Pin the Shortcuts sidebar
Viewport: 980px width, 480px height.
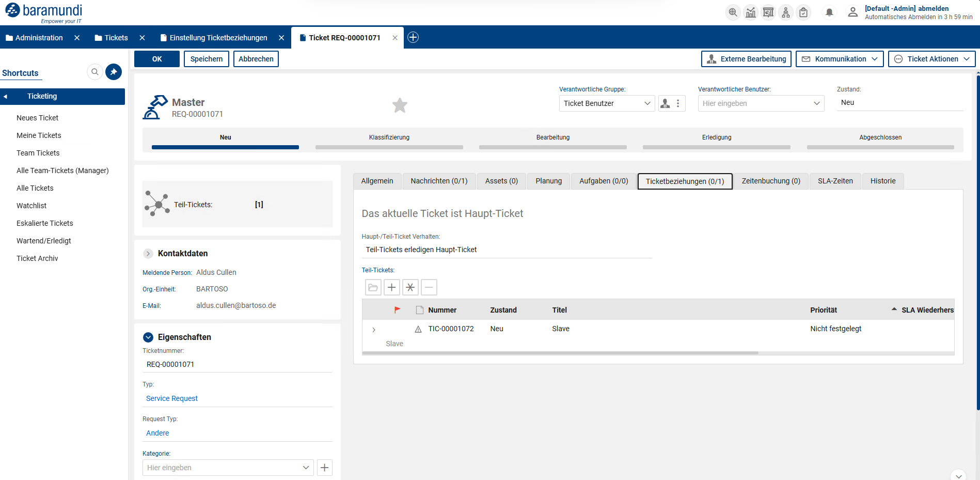pos(114,72)
